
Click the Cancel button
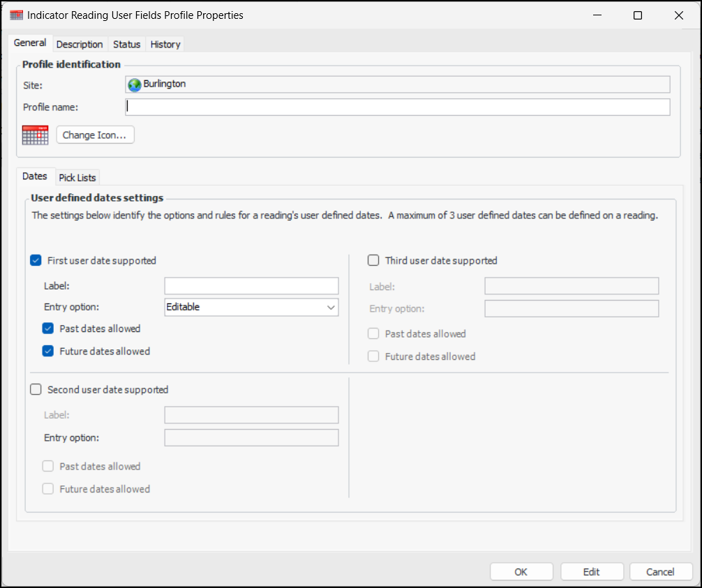coord(660,572)
